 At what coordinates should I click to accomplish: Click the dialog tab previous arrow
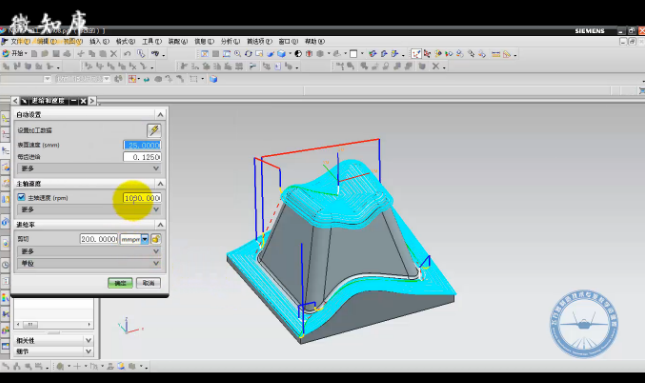tap(15, 101)
